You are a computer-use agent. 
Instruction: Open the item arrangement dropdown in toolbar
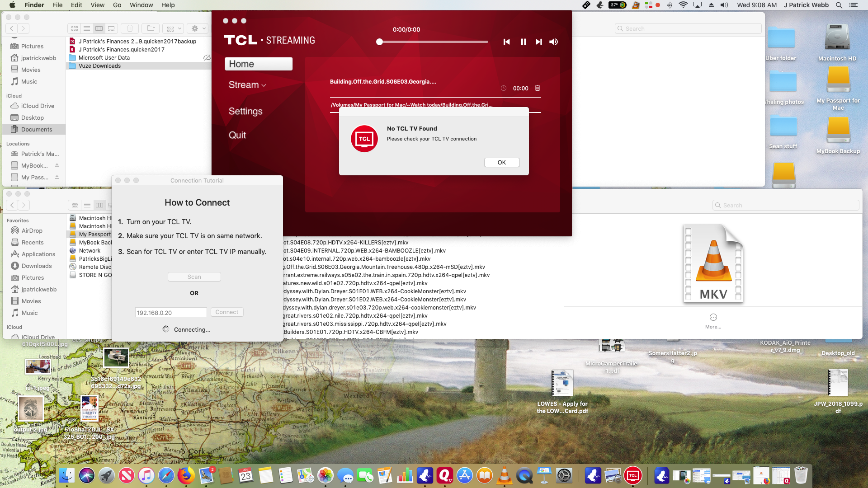pos(174,28)
